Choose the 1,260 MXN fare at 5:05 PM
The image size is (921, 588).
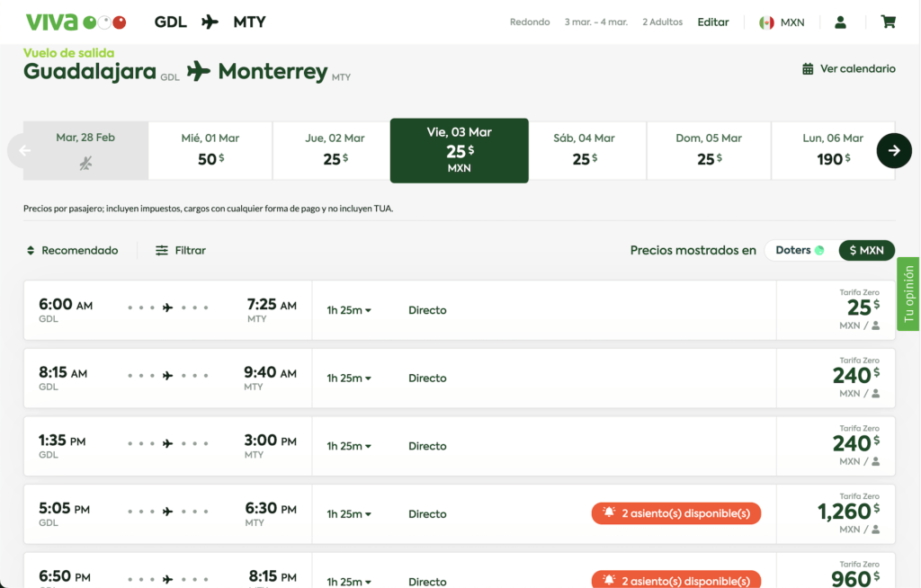(x=836, y=514)
